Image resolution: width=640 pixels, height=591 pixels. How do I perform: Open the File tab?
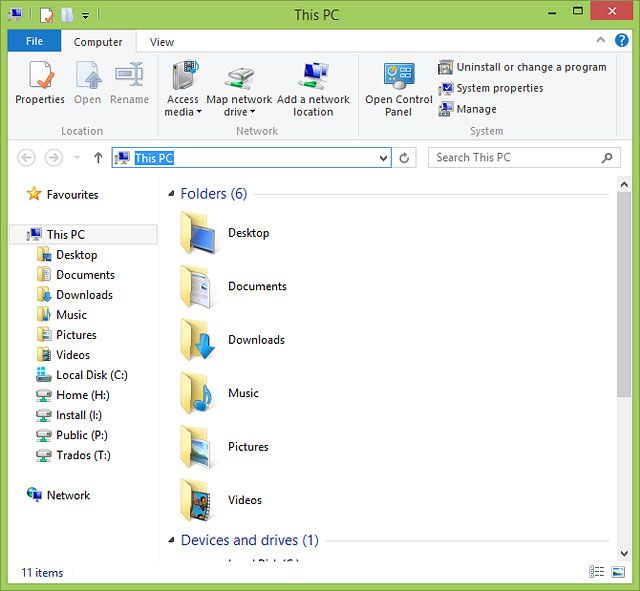coord(34,41)
